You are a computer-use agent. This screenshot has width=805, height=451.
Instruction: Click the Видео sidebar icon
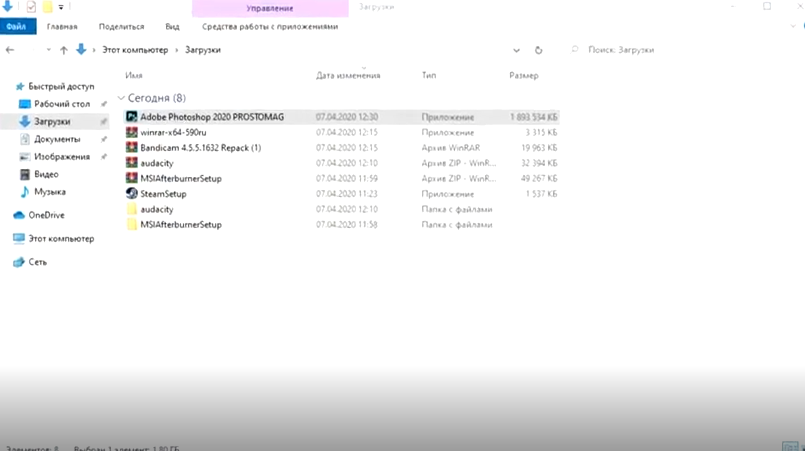pyautogui.click(x=25, y=174)
